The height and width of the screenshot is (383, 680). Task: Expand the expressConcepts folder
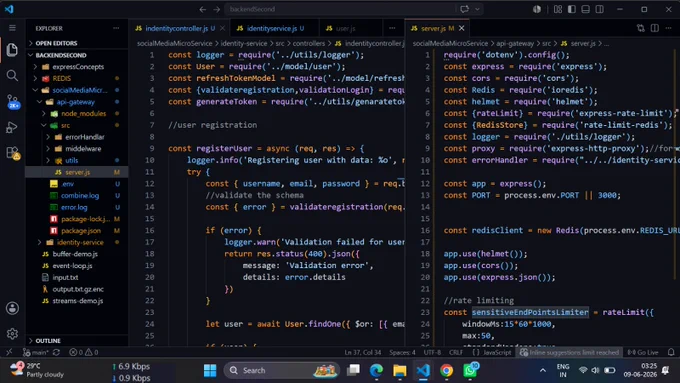click(78, 67)
